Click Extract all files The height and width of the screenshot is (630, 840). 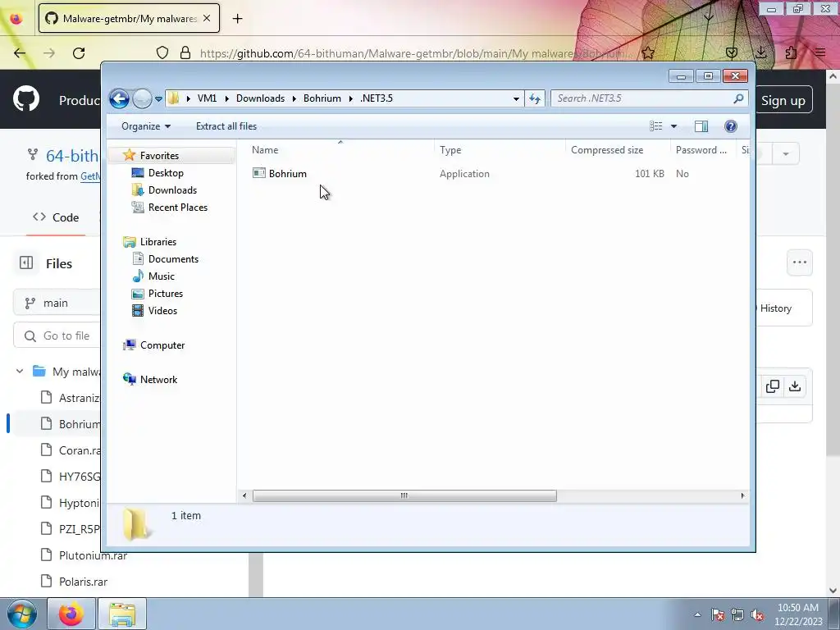click(226, 126)
